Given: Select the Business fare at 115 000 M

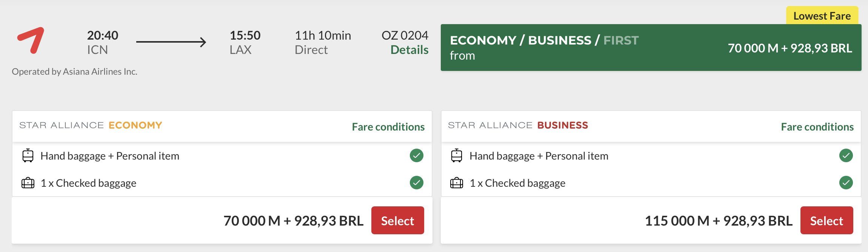Looking at the screenshot, I should [826, 220].
